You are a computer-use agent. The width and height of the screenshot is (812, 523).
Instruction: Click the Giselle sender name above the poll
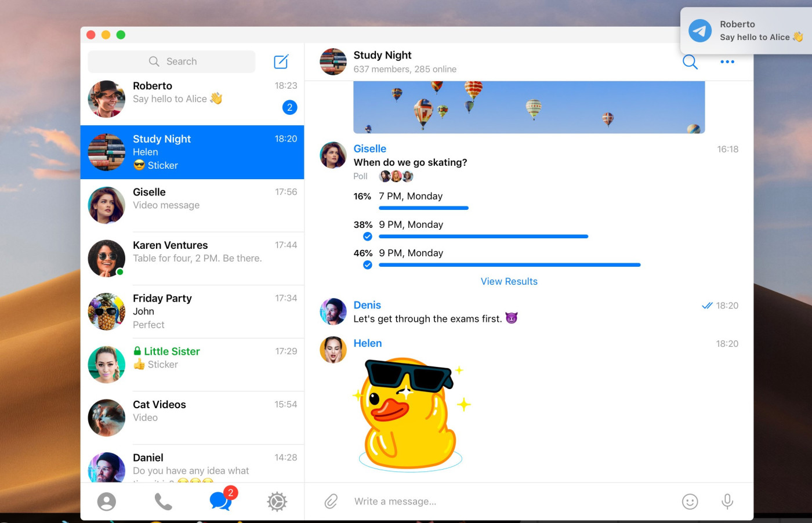(x=370, y=148)
